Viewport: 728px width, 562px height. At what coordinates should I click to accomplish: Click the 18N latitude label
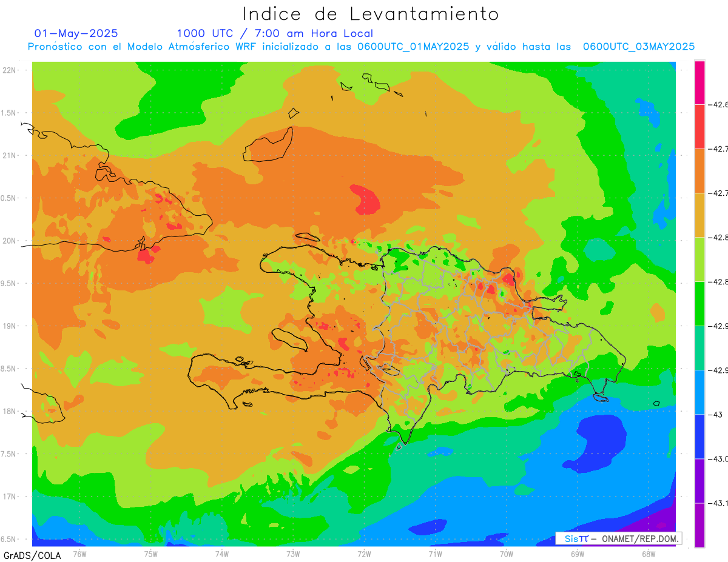point(10,411)
